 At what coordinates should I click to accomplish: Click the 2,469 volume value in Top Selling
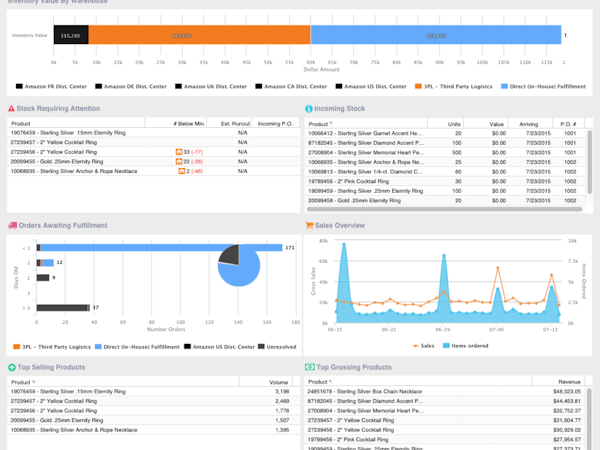pos(282,401)
